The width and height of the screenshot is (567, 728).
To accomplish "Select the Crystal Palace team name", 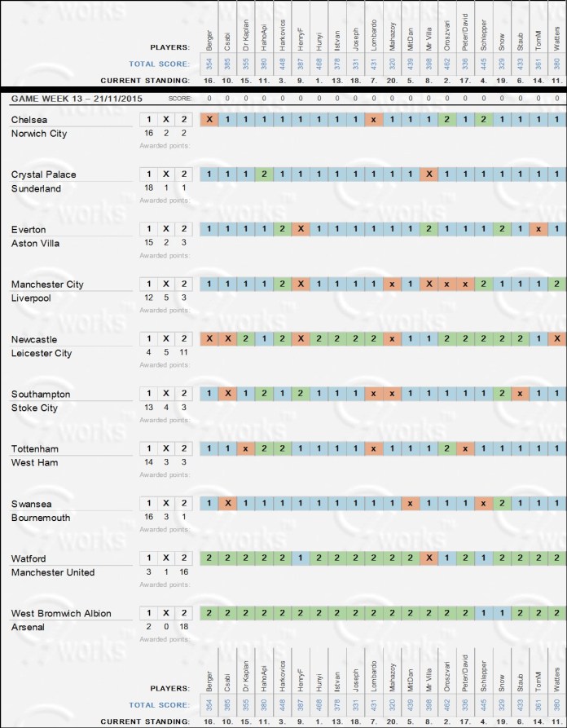I will click(44, 174).
